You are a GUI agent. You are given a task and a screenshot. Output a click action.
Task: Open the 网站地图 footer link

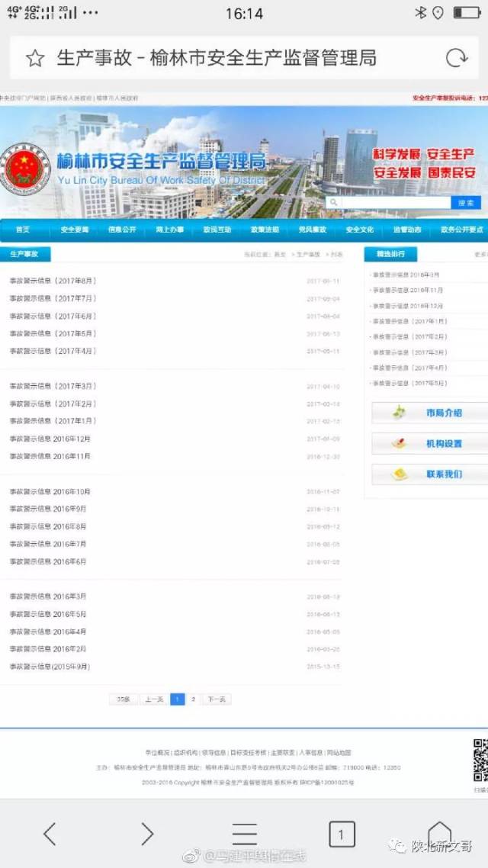coord(339,753)
